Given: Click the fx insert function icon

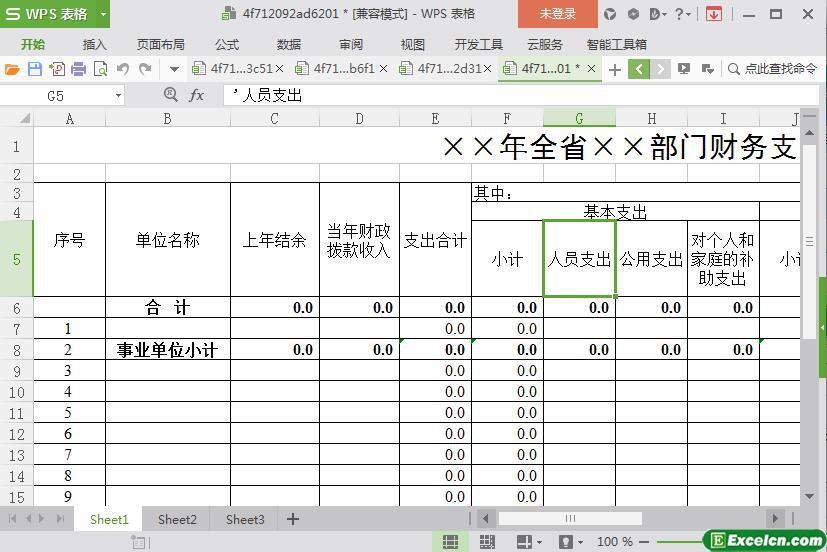Looking at the screenshot, I should pyautogui.click(x=196, y=95).
